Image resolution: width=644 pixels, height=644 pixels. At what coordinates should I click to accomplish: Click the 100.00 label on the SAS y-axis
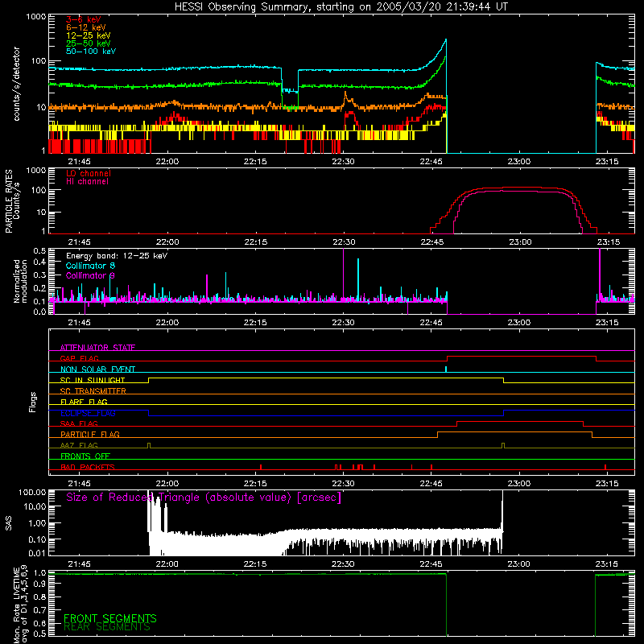[32, 492]
